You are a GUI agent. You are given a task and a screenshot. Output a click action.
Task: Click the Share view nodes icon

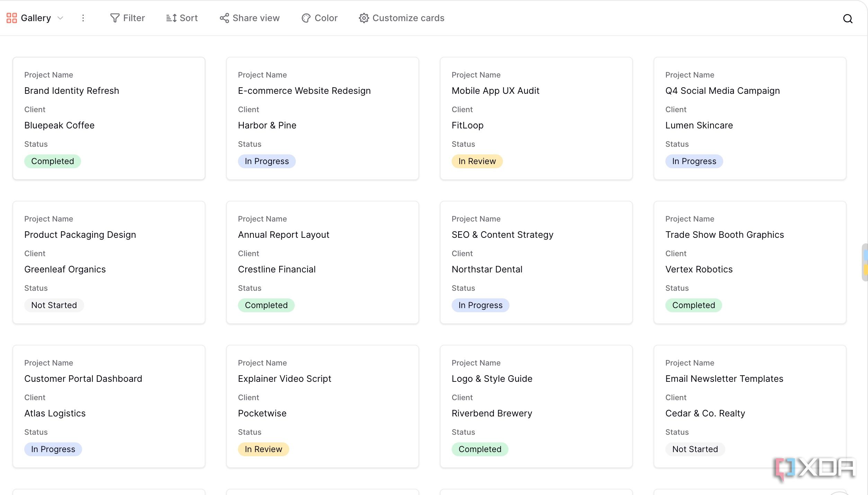pyautogui.click(x=224, y=18)
